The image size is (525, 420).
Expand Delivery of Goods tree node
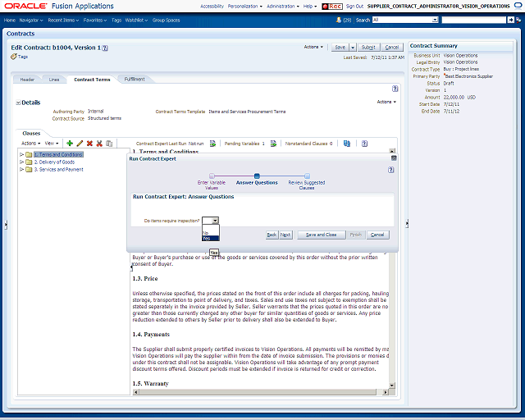pos(21,162)
